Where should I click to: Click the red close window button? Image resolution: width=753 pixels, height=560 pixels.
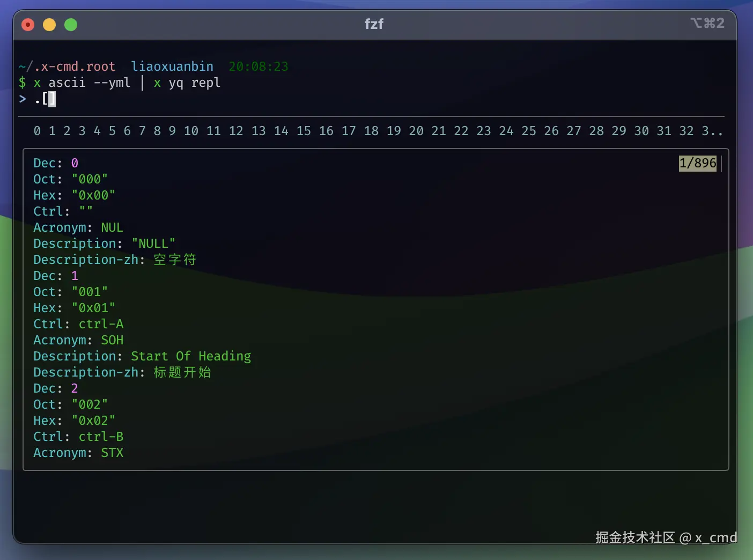[28, 25]
